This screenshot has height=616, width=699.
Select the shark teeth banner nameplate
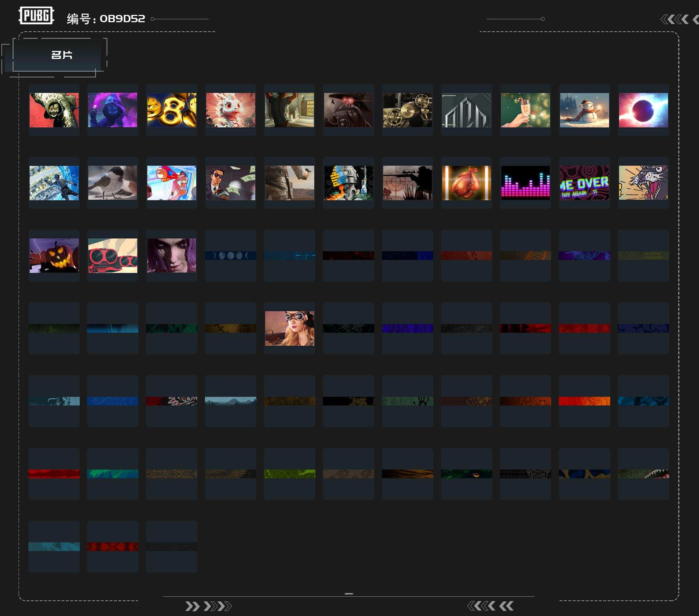(643, 474)
